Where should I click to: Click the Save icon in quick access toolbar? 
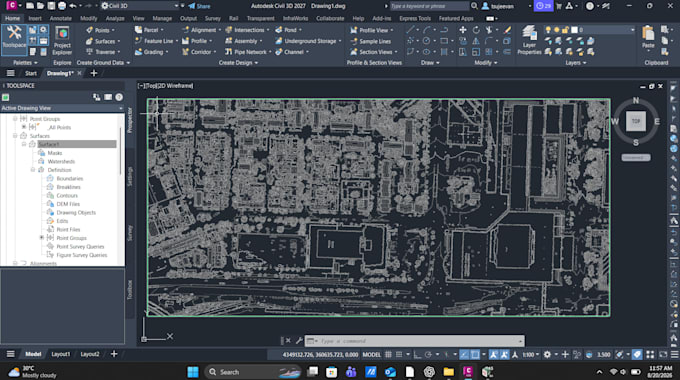coord(51,6)
